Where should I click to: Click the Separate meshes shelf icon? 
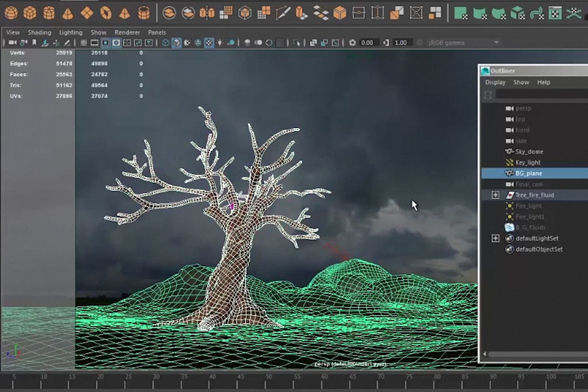coord(188,13)
